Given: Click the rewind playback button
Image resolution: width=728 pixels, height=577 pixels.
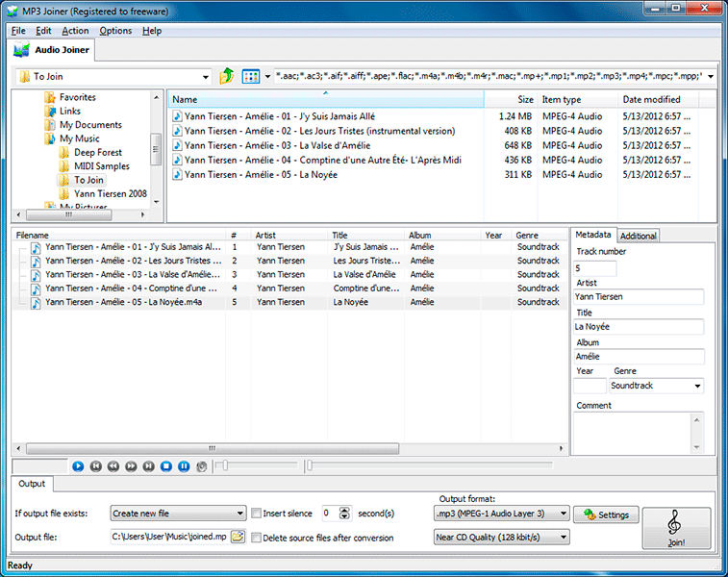Looking at the screenshot, I should coord(113,466).
